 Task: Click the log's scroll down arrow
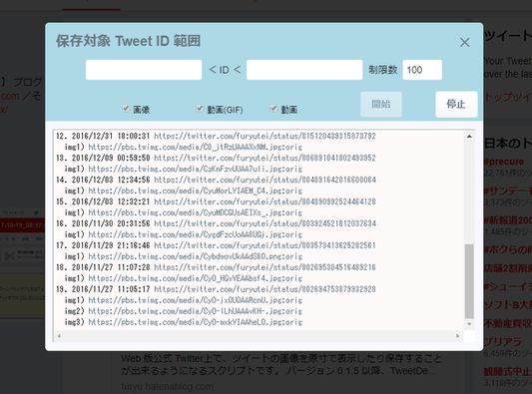pyautogui.click(x=469, y=324)
